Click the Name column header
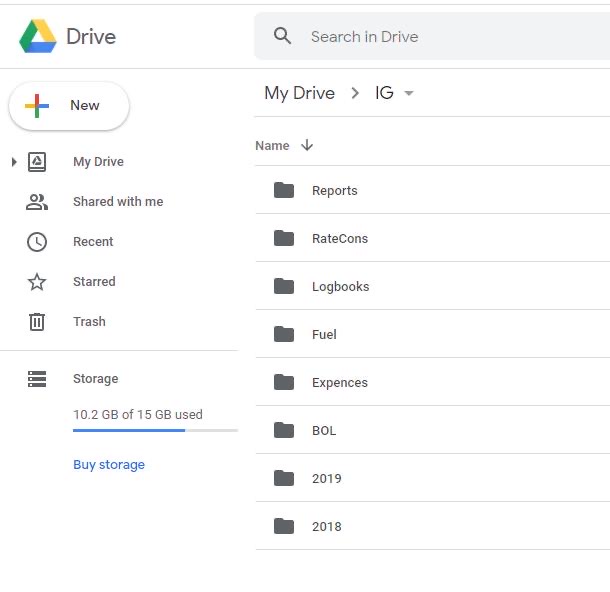The height and width of the screenshot is (592, 610). click(272, 145)
